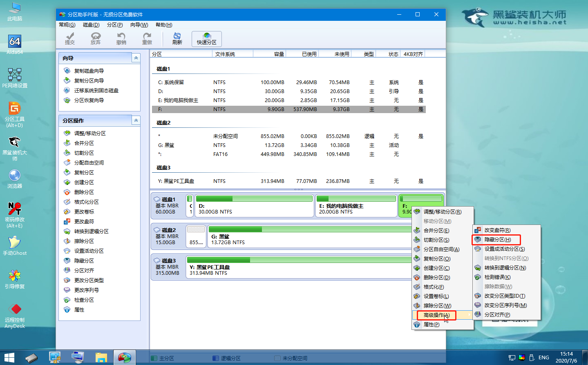
Task: Open the Windows Start button
Action: point(9,358)
